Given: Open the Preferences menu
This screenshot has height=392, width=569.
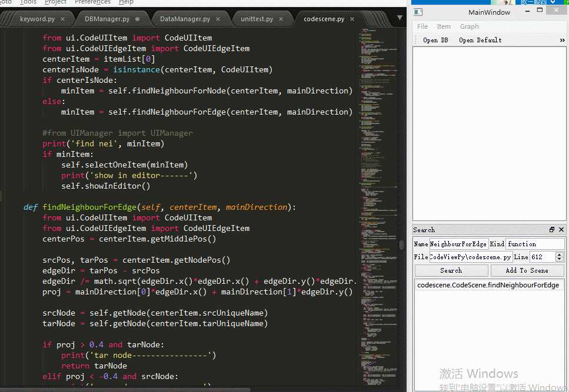Looking at the screenshot, I should click(x=92, y=2).
